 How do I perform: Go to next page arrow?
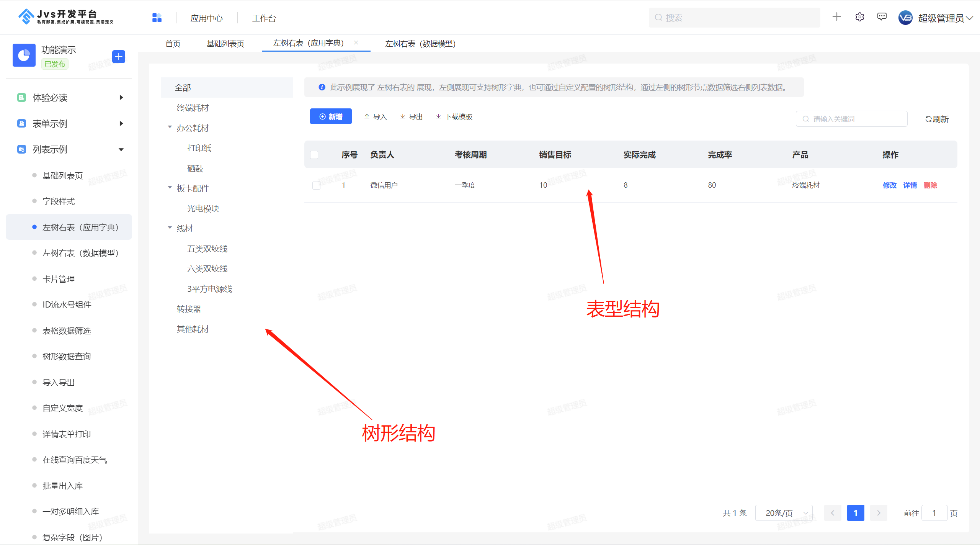(879, 513)
